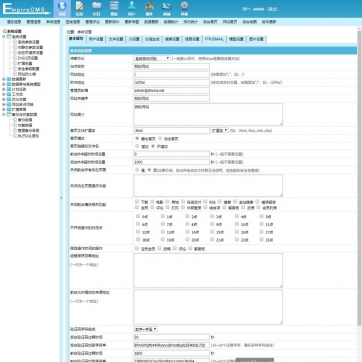
Task: Open the 传输协议 protocol dropdown
Action: [152, 58]
